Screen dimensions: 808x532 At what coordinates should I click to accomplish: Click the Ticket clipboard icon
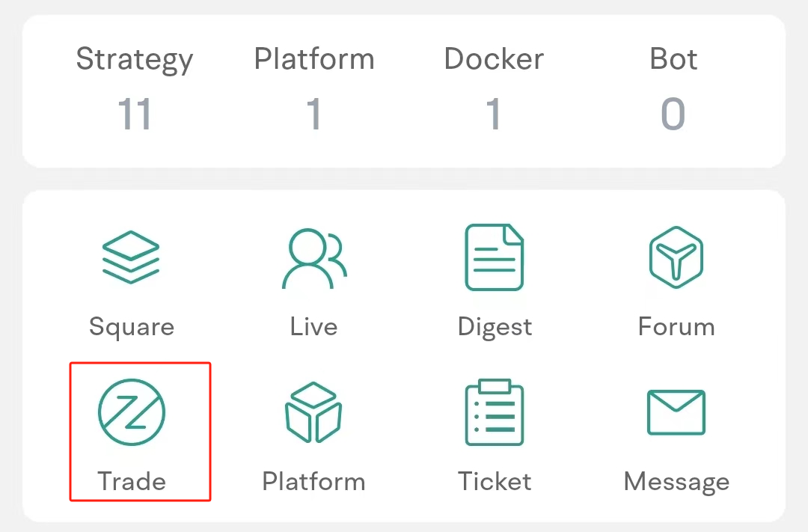click(495, 413)
